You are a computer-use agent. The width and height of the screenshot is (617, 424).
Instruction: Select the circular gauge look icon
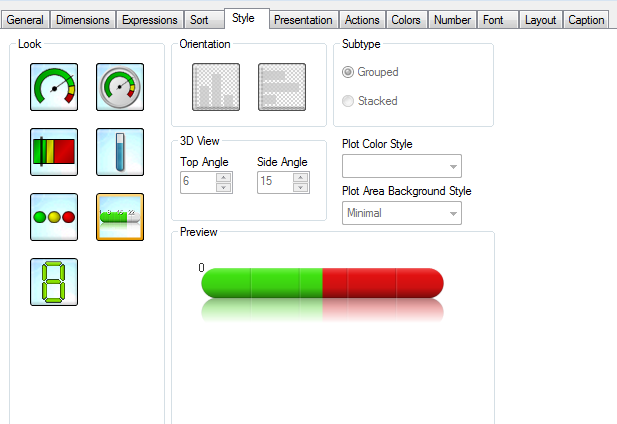click(x=55, y=87)
